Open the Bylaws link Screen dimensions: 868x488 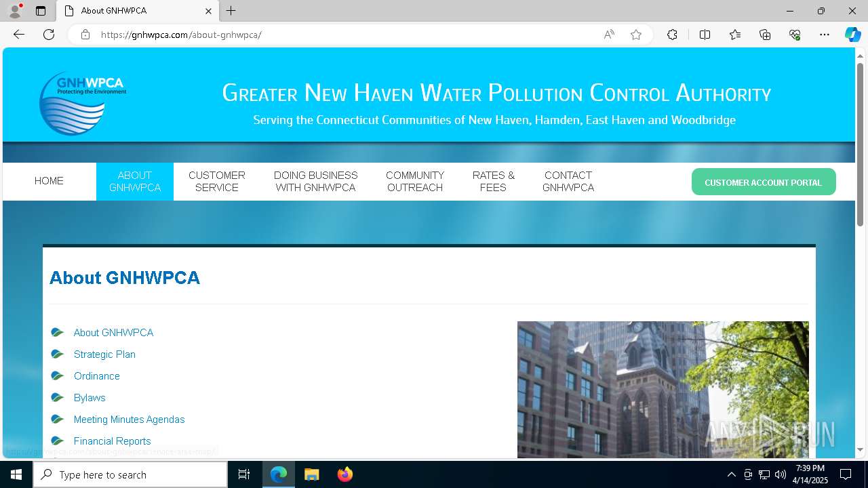point(90,398)
